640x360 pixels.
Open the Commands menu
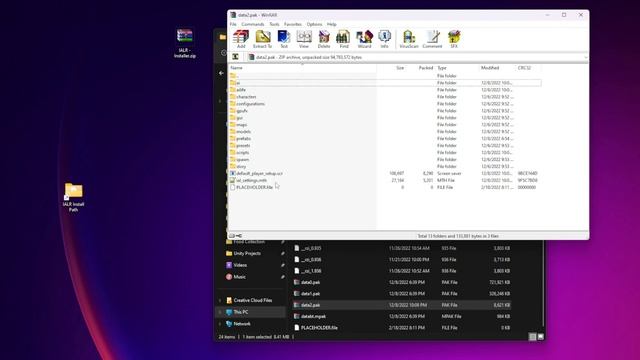click(253, 24)
